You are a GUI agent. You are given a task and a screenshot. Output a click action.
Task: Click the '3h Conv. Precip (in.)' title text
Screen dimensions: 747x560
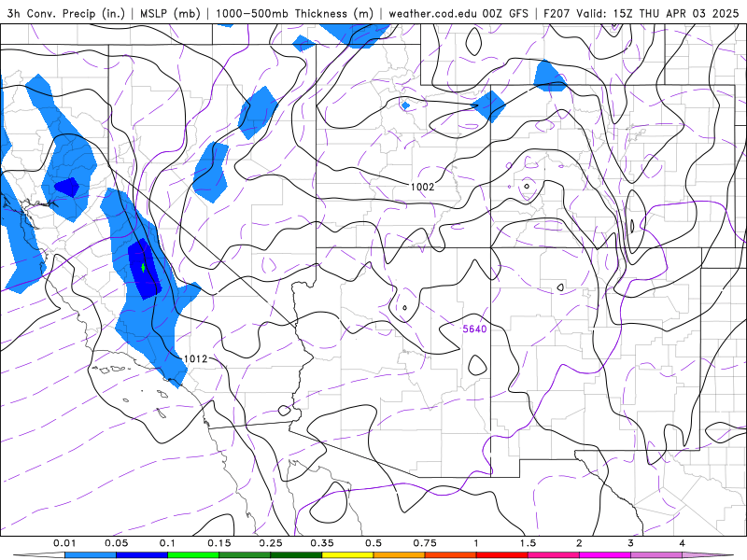point(65,13)
